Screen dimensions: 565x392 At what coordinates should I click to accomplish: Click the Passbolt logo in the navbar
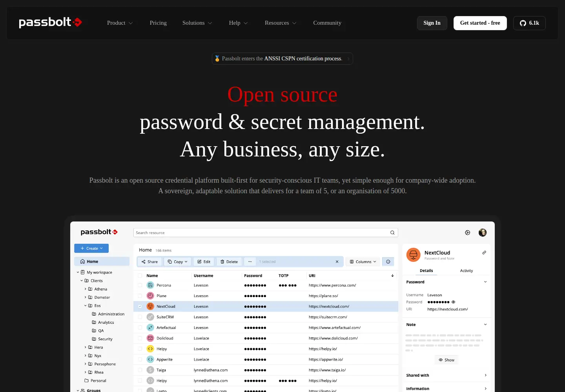click(51, 22)
